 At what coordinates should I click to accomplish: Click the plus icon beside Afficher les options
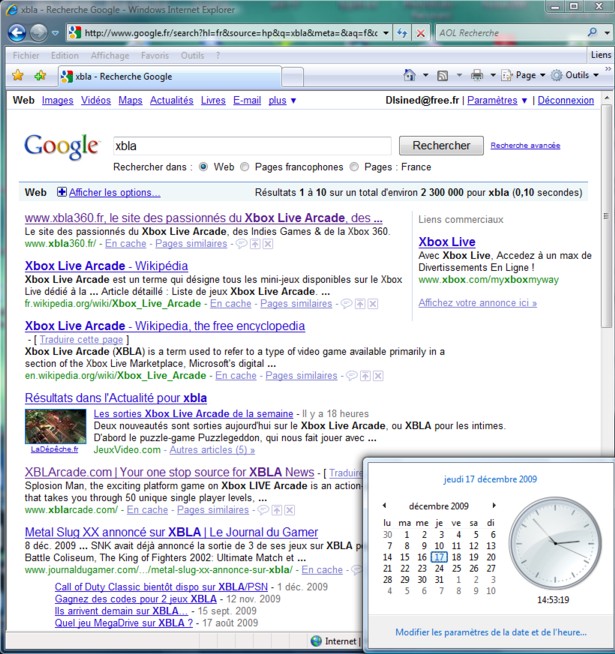tap(61, 192)
